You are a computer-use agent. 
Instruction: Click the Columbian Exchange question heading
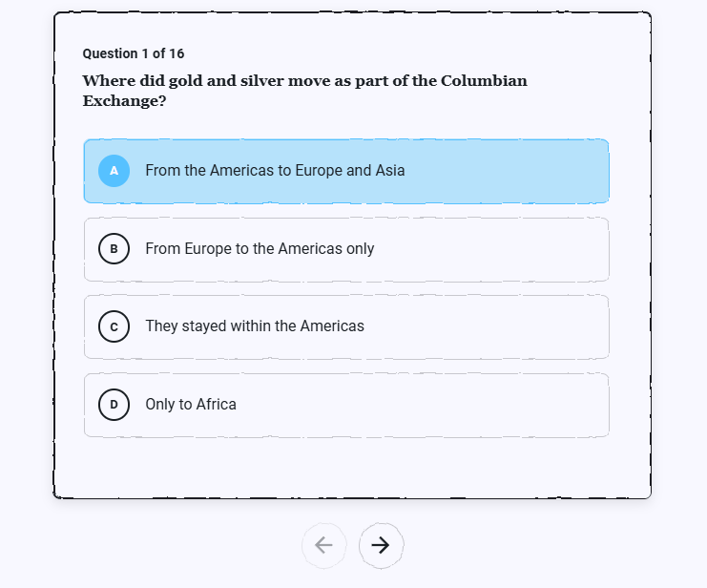[x=304, y=91]
